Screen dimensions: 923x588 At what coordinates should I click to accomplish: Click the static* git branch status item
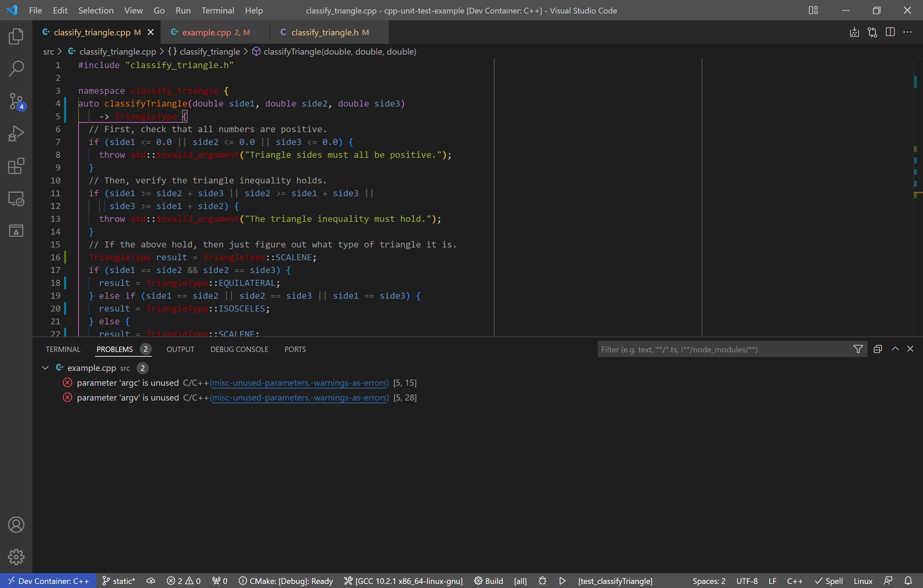tap(119, 581)
